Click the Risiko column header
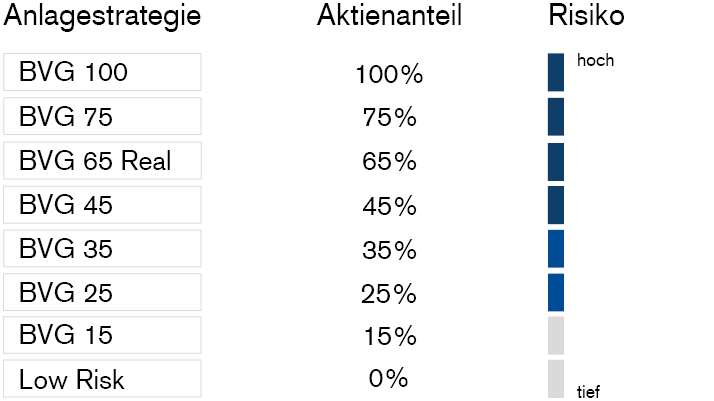The width and height of the screenshot is (714, 401). click(x=586, y=17)
